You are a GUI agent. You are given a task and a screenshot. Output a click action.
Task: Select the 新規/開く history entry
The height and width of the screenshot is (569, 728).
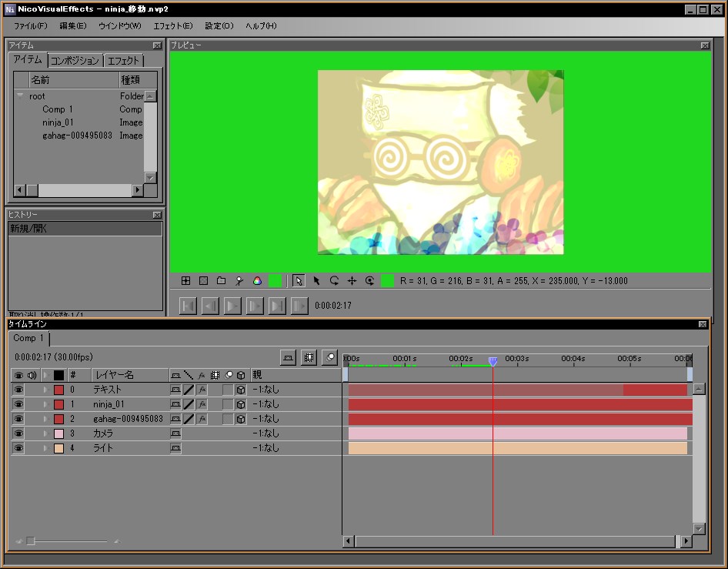85,229
